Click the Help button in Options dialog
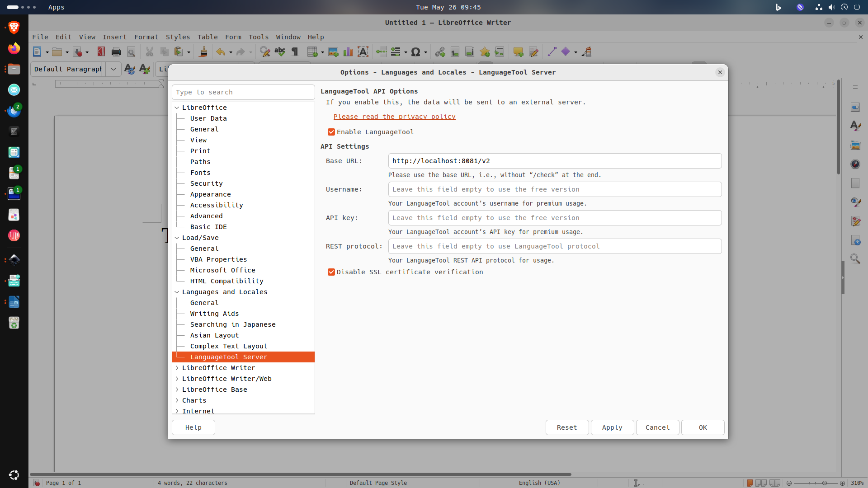The image size is (868, 488). coord(193,427)
